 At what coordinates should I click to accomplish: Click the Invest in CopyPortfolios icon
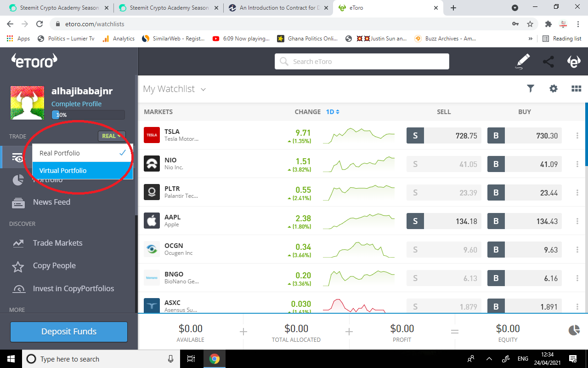point(19,289)
